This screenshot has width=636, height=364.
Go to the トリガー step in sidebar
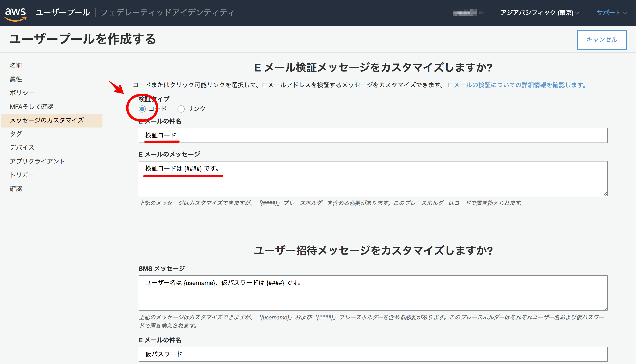(22, 175)
